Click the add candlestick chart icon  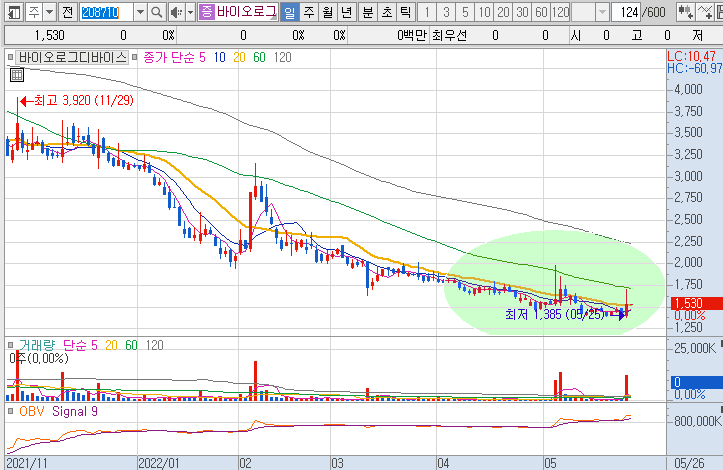tap(685, 12)
